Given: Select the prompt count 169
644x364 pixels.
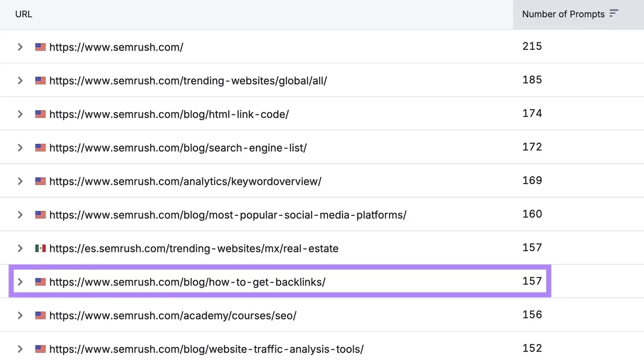Looking at the screenshot, I should point(532,180).
